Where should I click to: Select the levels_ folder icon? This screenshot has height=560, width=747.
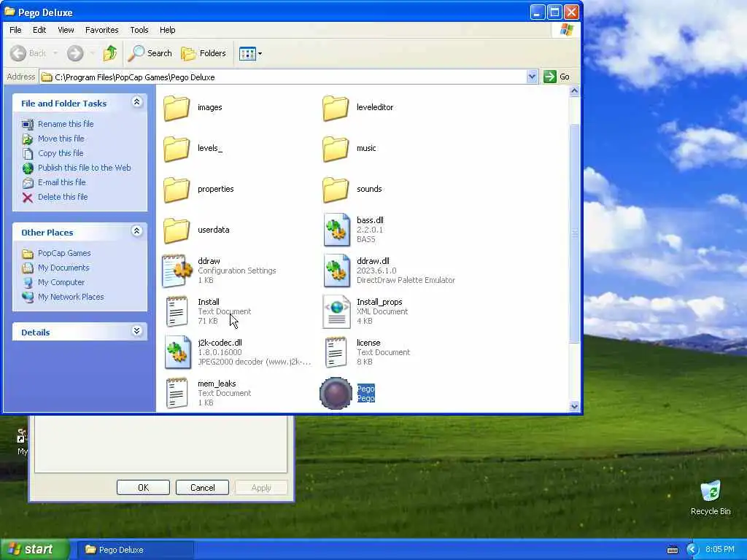click(x=177, y=149)
